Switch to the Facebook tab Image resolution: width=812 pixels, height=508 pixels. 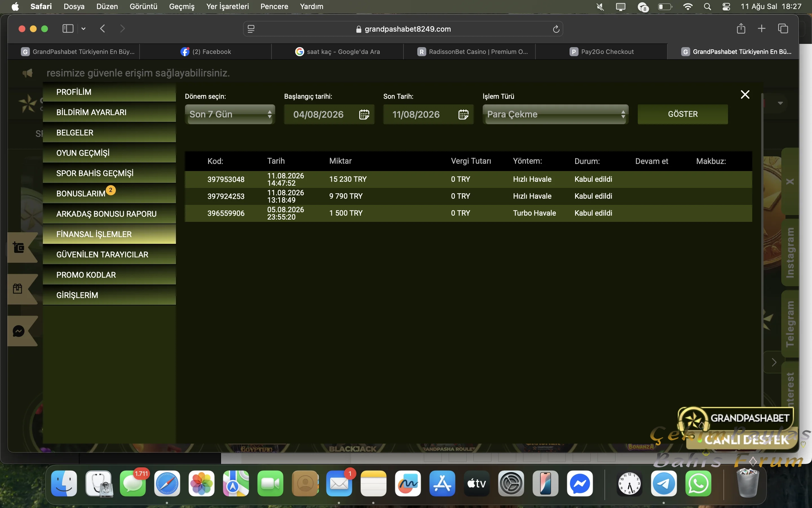(206, 52)
